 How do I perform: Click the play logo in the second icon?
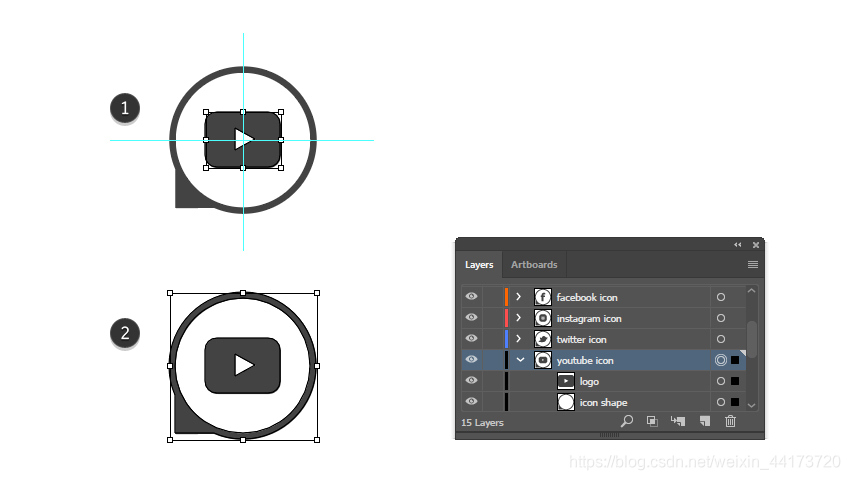(x=243, y=366)
